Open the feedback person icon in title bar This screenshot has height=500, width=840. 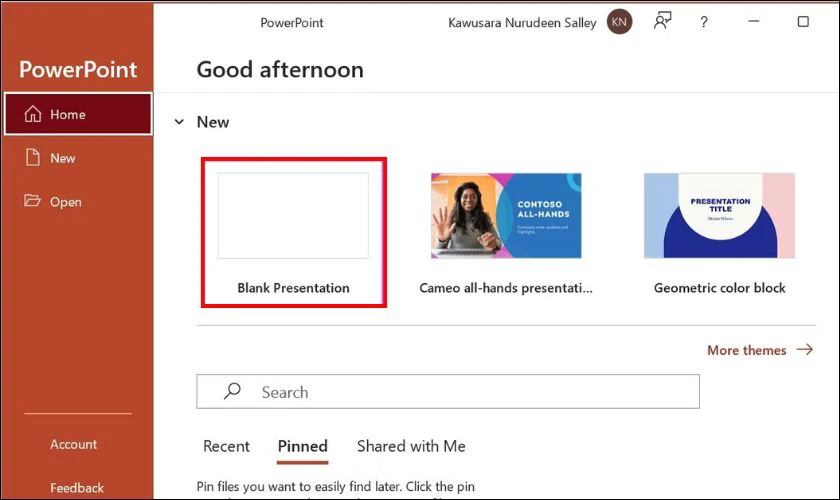[x=662, y=21]
